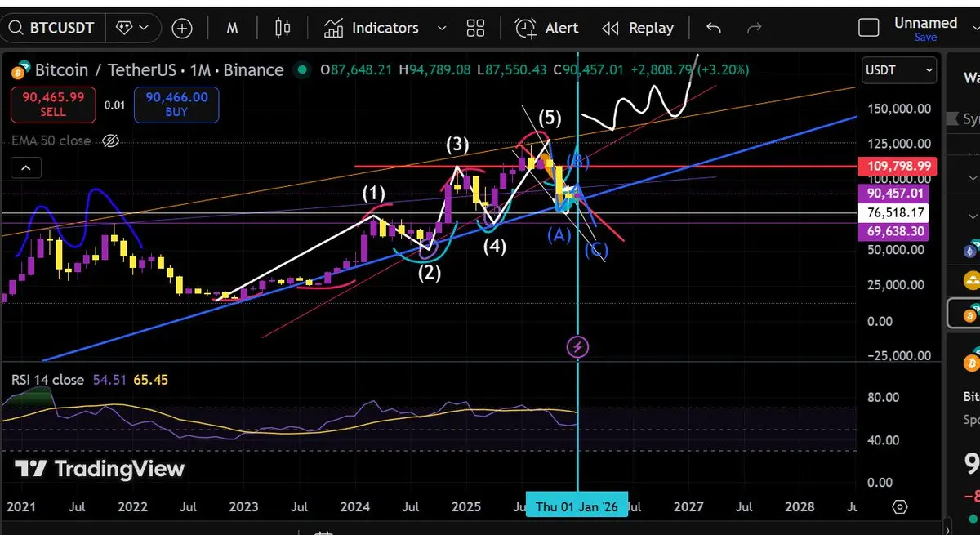Click the red 109,798.99 price label
Viewport: 980px width, 535px height.
tap(898, 167)
